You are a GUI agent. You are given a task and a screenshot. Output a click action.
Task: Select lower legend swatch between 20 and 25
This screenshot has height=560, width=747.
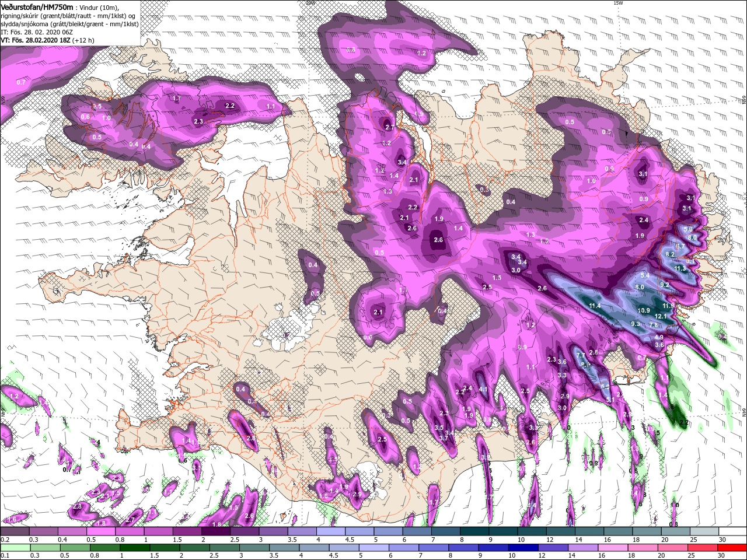click(672, 548)
